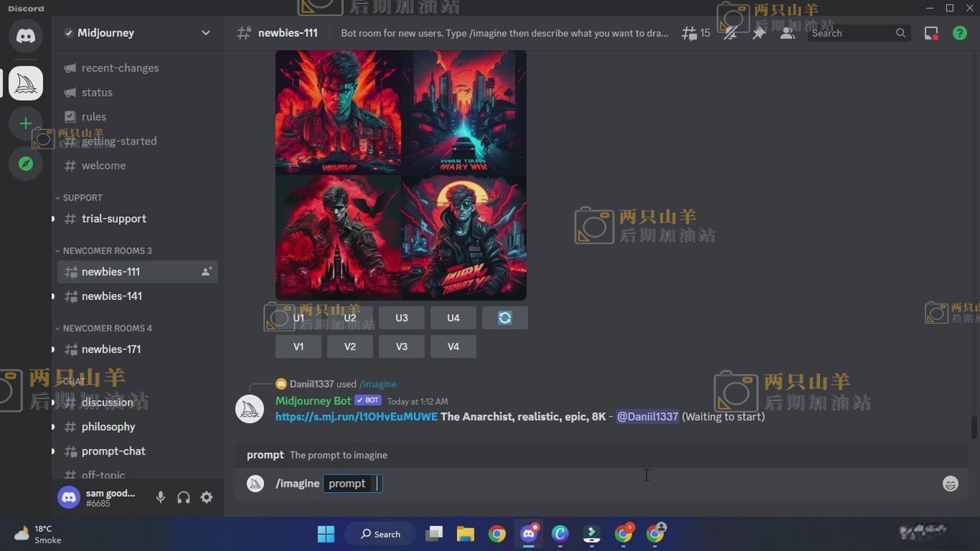The width and height of the screenshot is (980, 551).
Task: Open Discord home direct messages icon
Action: pyautogui.click(x=25, y=36)
